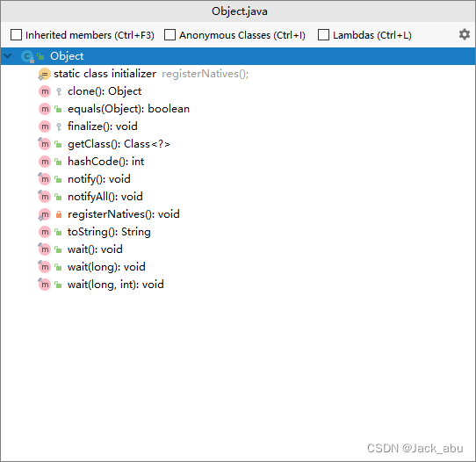This screenshot has height=462, width=476.
Task: Click the protected key icon beside finalize()
Action: (x=59, y=126)
